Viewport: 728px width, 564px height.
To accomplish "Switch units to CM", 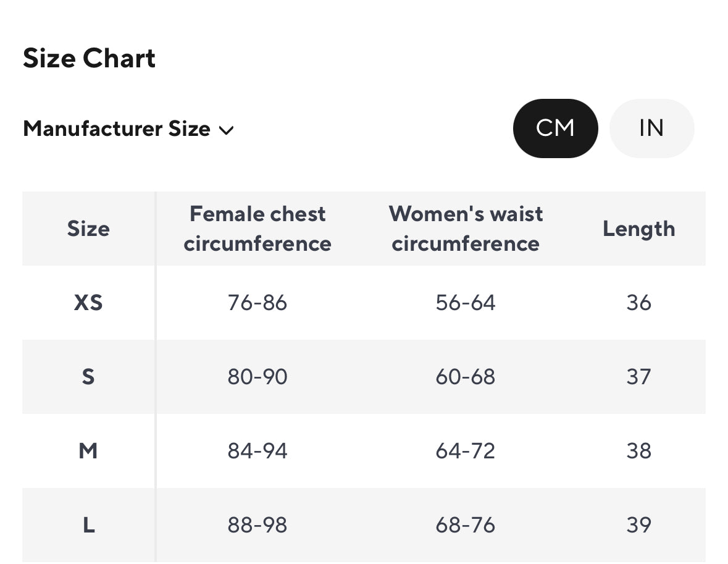I will coord(555,128).
